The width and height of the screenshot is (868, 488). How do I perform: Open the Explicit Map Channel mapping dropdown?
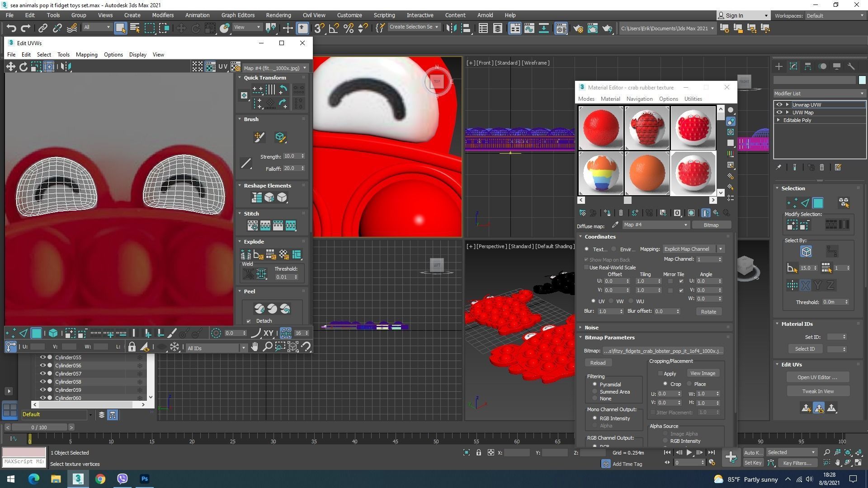tap(693, 249)
